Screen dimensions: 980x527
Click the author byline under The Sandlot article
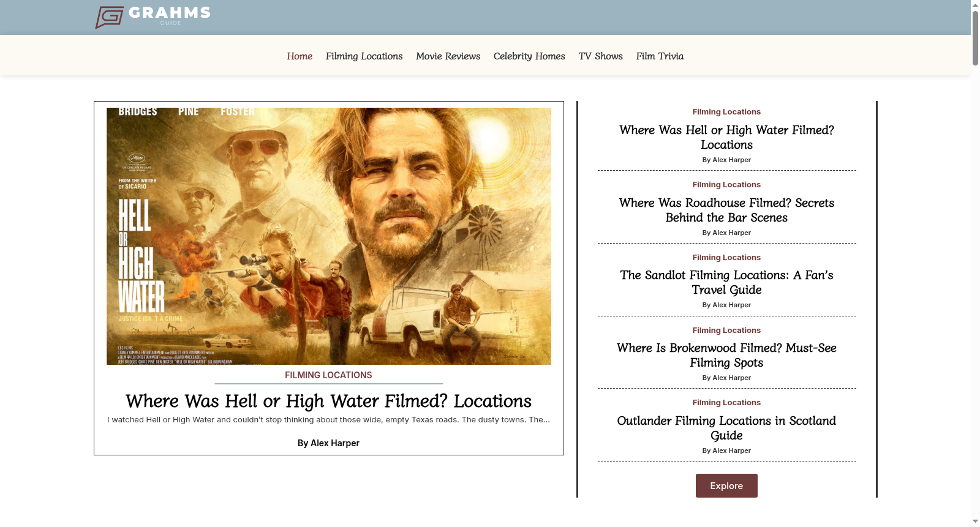click(x=726, y=305)
